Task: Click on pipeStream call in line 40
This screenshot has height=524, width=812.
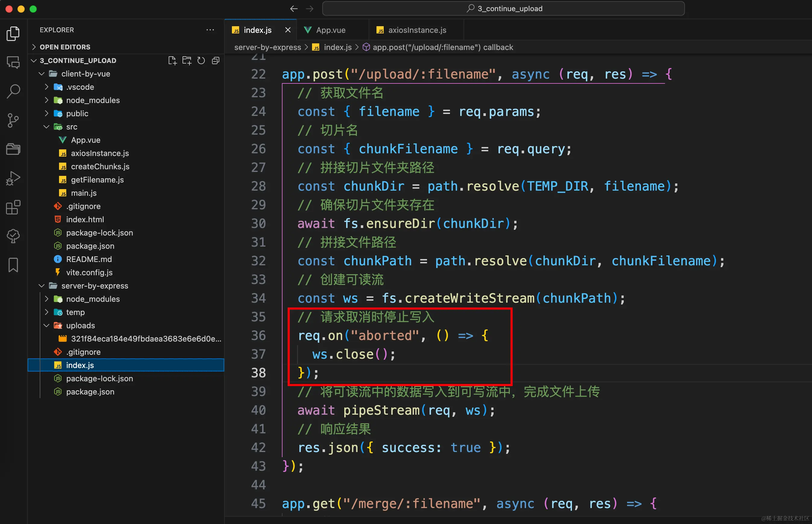Action: tap(419, 410)
